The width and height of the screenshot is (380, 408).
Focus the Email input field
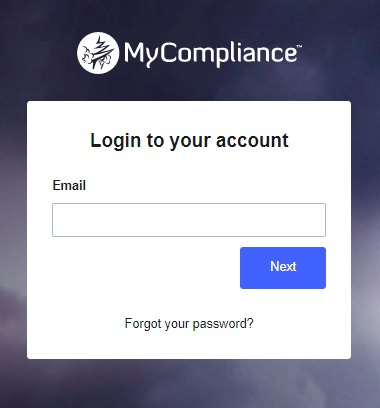189,220
